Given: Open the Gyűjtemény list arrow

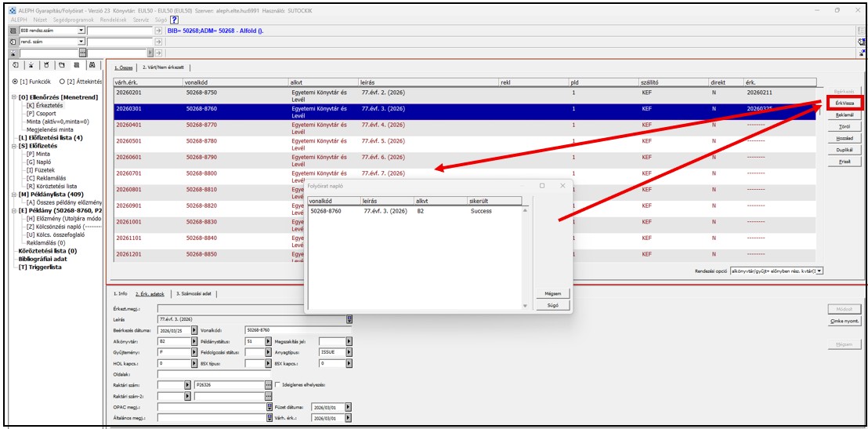Looking at the screenshot, I should [193, 352].
